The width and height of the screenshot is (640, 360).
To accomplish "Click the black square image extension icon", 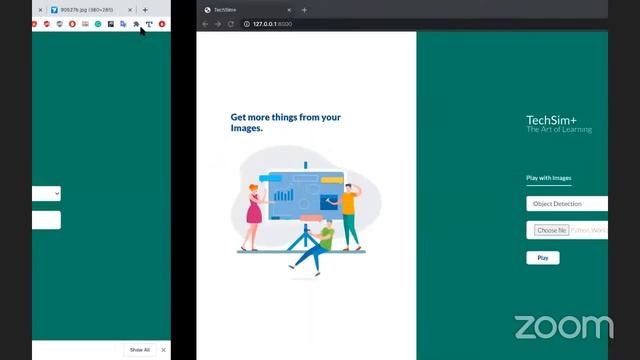I will tap(111, 24).
